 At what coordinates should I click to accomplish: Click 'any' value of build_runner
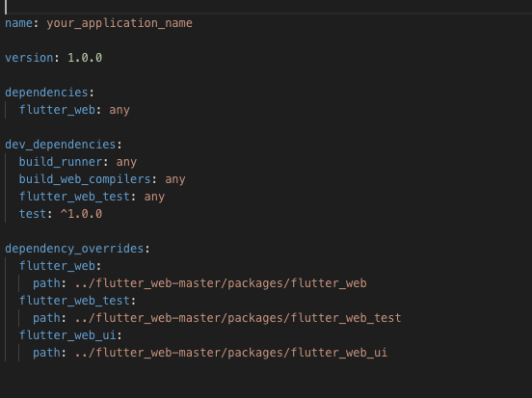click(x=126, y=162)
